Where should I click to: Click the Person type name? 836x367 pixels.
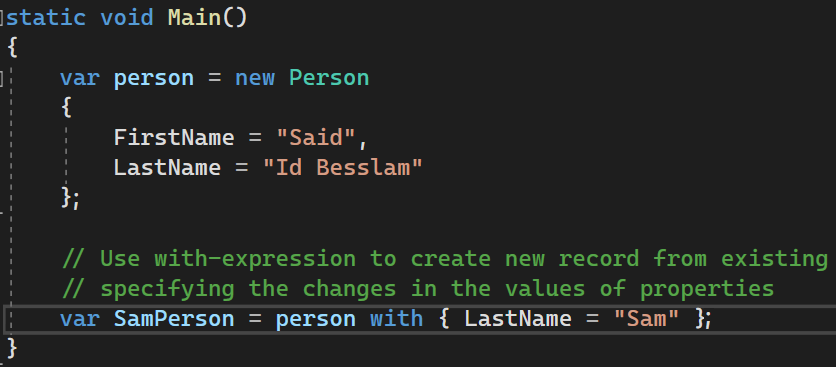tap(329, 78)
